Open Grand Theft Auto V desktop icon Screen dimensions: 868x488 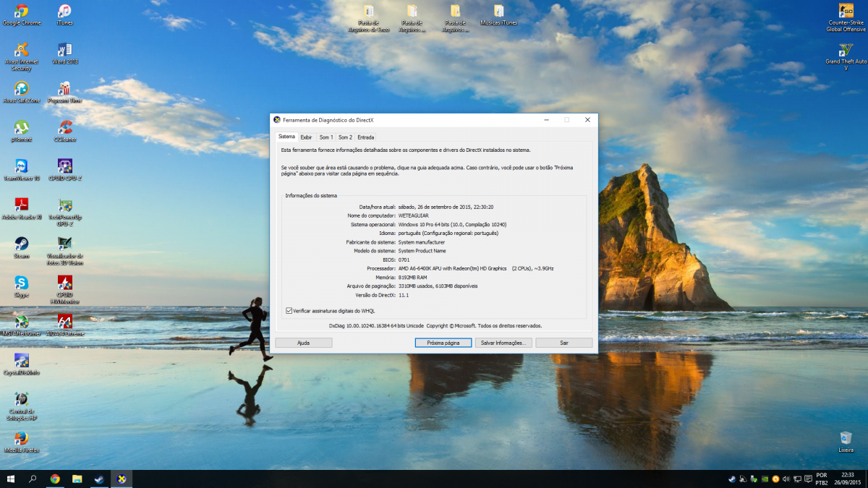(x=846, y=56)
